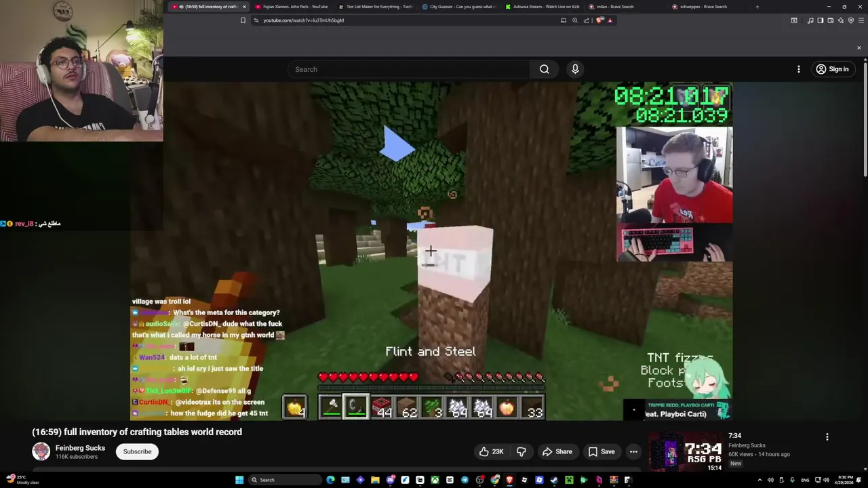This screenshot has height=488, width=868.
Task: Focus the YouTube Search input field
Action: [x=410, y=69]
